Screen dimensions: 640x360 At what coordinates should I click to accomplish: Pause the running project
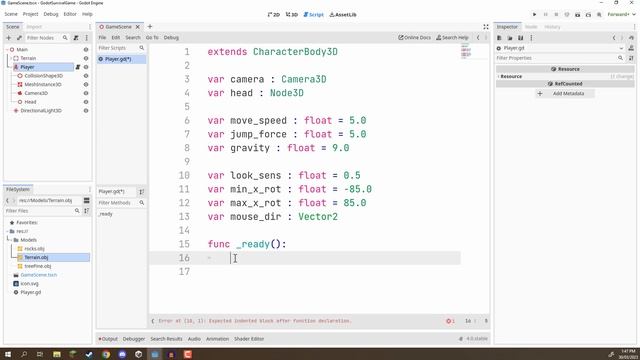[x=545, y=14]
